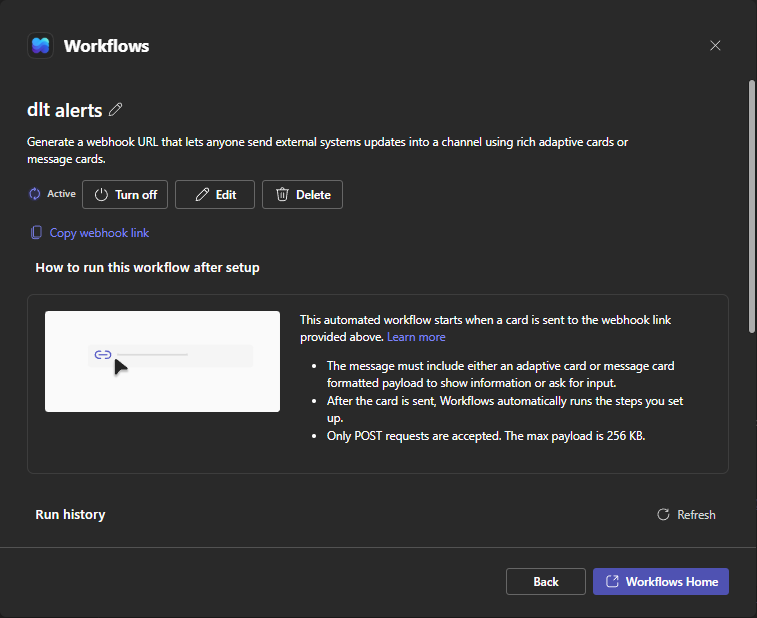Delete the workflow
Image resolution: width=757 pixels, height=618 pixels.
302,195
